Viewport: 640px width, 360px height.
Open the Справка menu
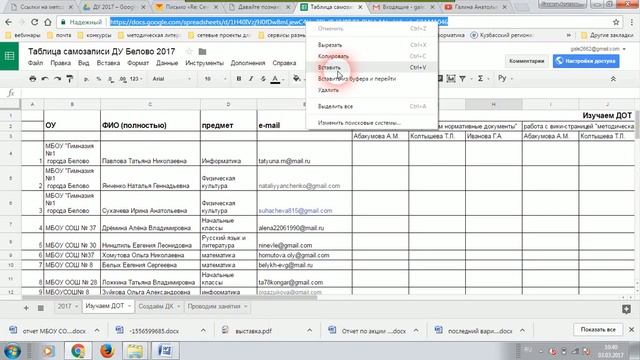pyautogui.click(x=284, y=63)
